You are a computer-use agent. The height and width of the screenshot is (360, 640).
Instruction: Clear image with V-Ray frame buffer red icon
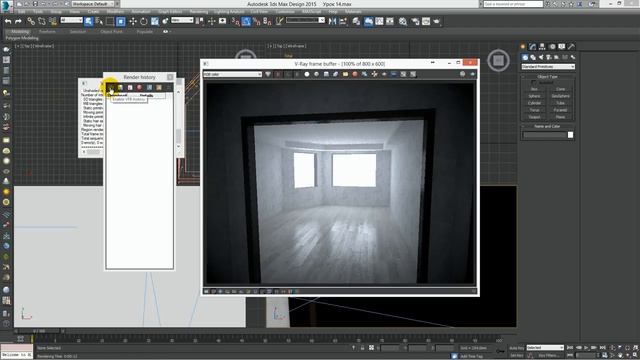[x=355, y=74]
